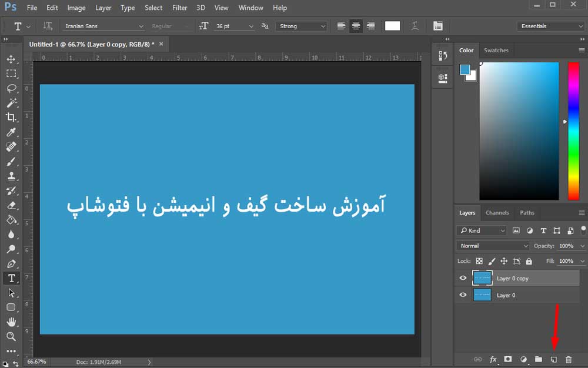
Task: Click the Add layer mask icon
Action: [508, 359]
